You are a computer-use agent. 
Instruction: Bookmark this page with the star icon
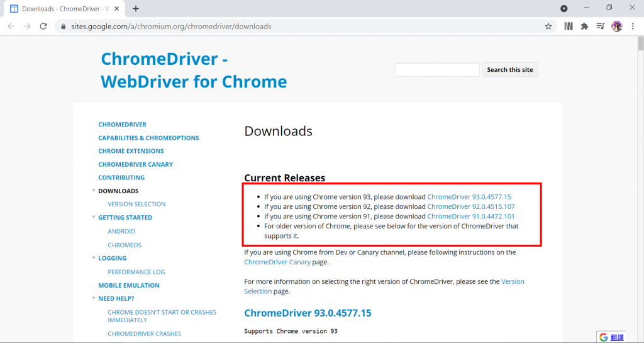[548, 26]
